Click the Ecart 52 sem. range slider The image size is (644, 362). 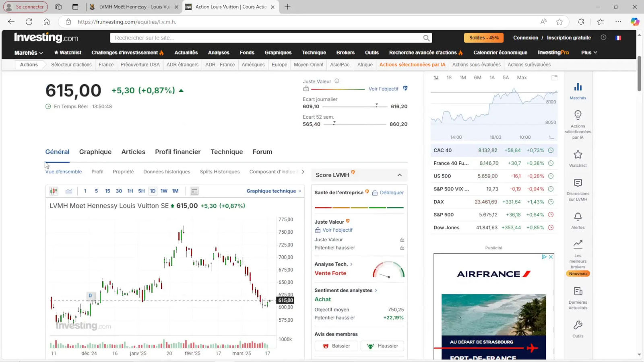[355, 124]
